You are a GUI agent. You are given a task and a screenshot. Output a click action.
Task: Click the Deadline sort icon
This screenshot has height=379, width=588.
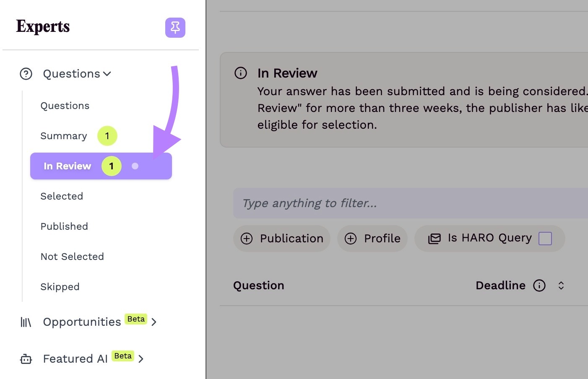561,286
